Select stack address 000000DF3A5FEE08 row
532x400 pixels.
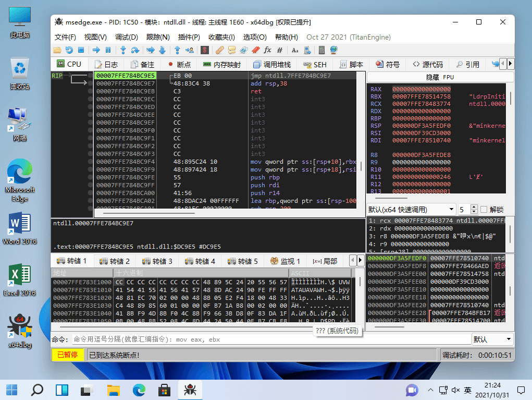pos(436,282)
